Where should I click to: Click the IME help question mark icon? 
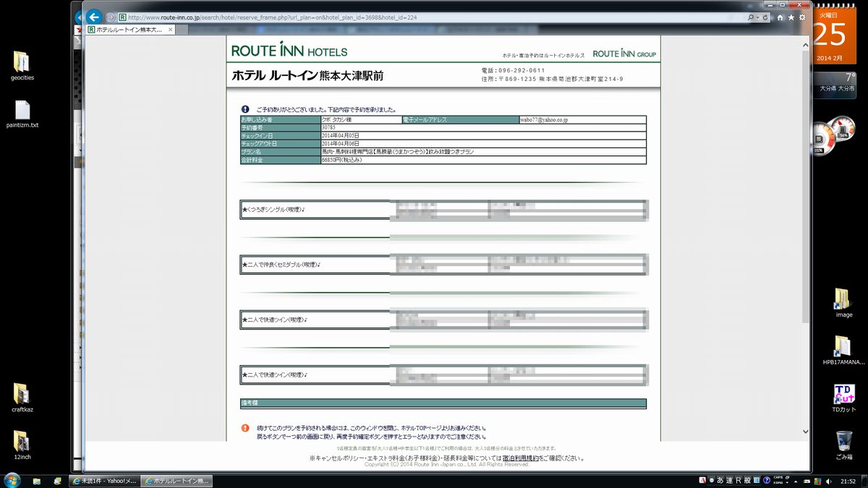[767, 481]
